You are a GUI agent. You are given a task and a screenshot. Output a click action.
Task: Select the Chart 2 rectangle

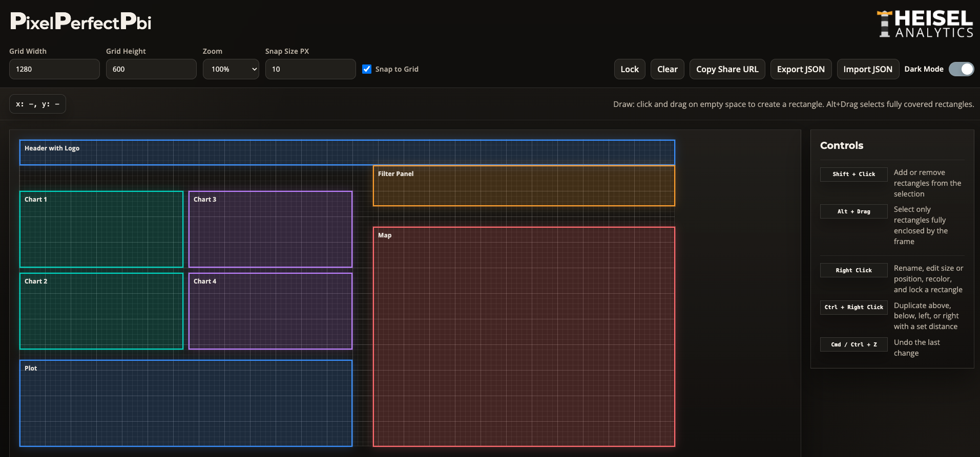click(x=101, y=311)
